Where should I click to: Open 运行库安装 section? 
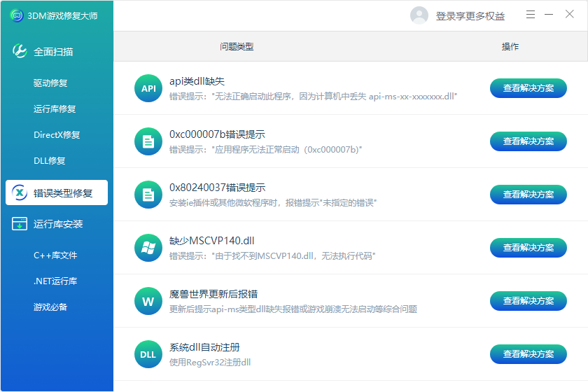coord(57,224)
